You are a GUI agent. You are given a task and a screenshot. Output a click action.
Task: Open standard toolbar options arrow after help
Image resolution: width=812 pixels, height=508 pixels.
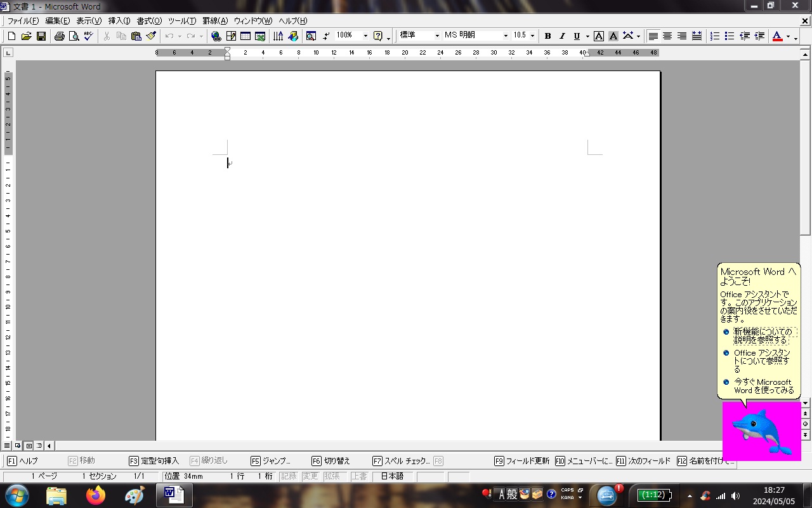click(x=388, y=37)
